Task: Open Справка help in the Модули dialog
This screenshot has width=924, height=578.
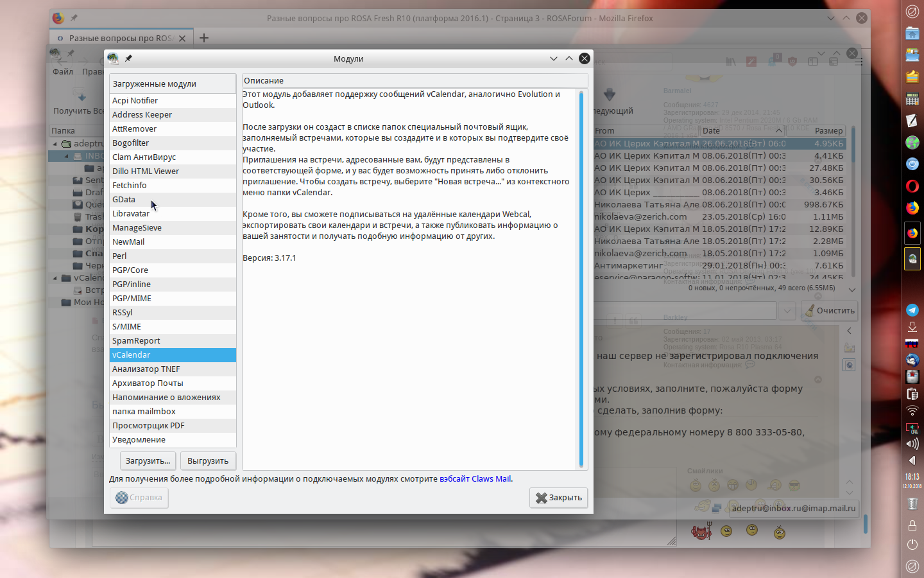Action: [139, 498]
